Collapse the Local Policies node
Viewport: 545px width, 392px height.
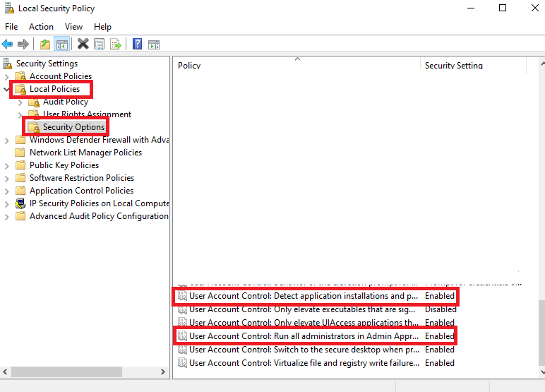pos(6,90)
